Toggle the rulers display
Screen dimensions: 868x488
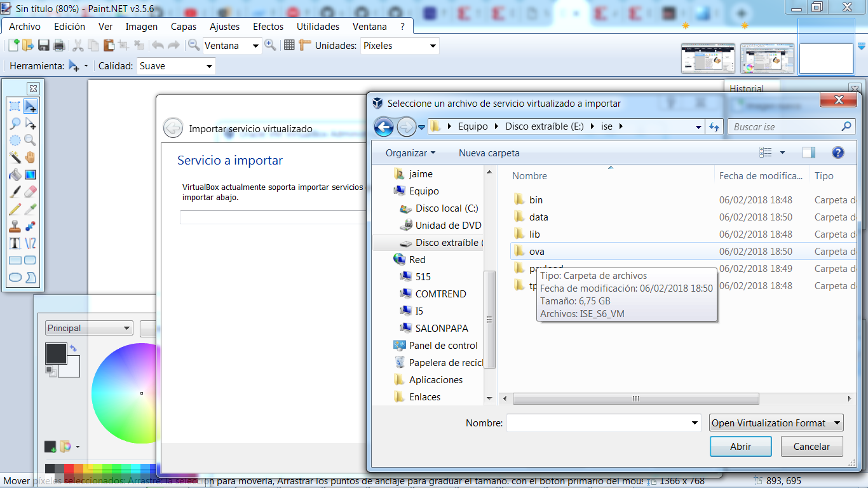click(x=304, y=45)
